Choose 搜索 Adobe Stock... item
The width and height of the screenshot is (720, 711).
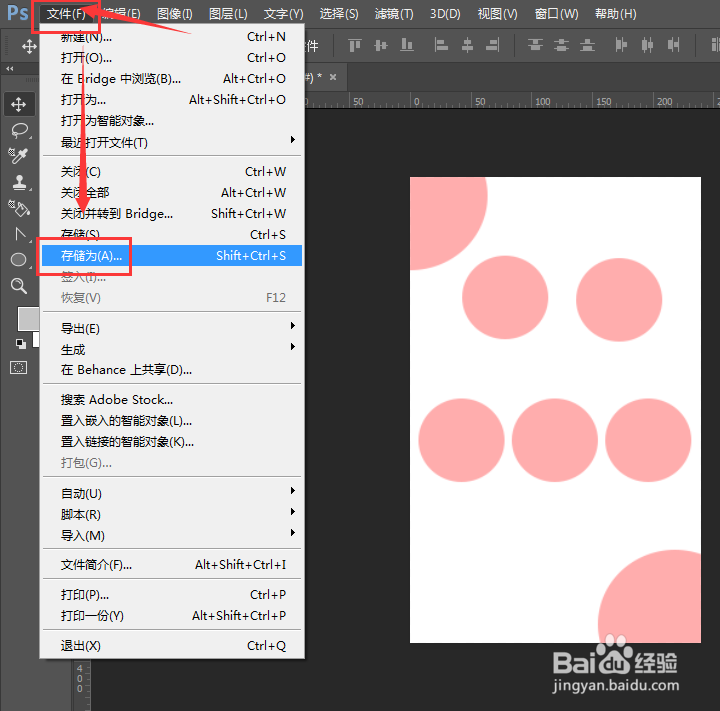pos(172,400)
